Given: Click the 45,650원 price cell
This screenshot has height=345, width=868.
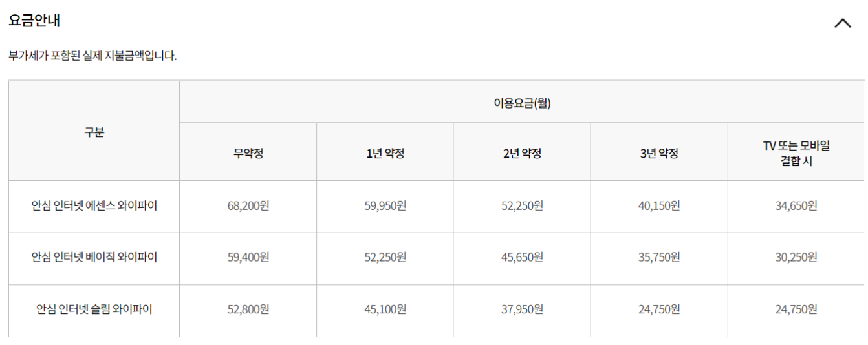Looking at the screenshot, I should (522, 257).
